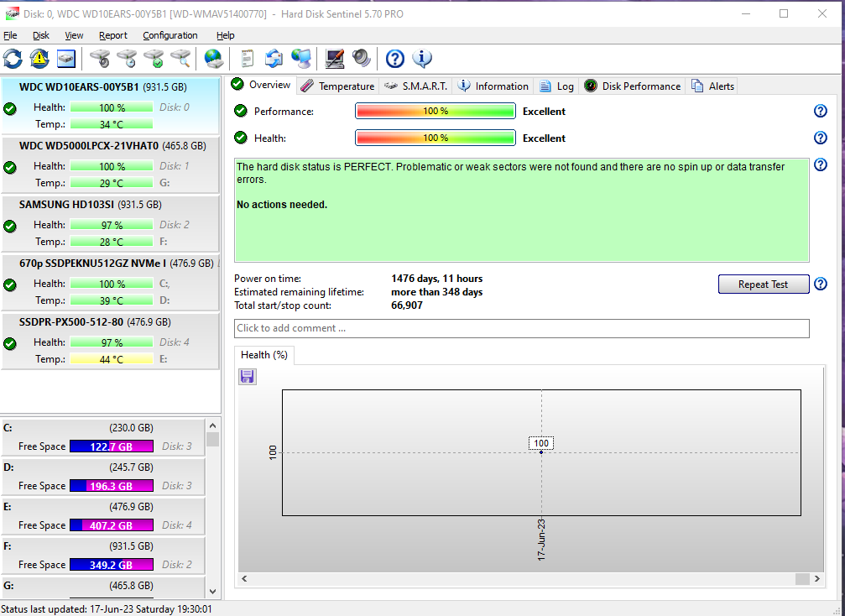Click the 44 °C temperature bar of SSDPR-PX500
The image size is (845, 616).
coord(111,359)
